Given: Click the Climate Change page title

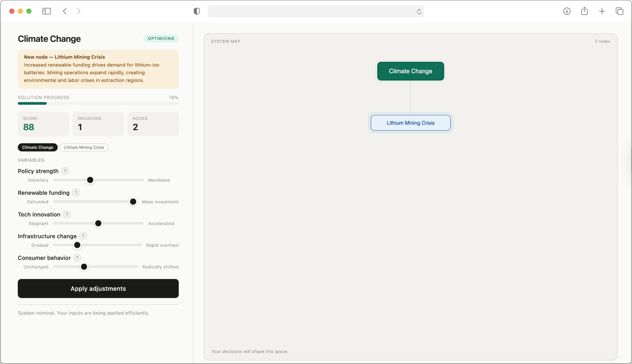Looking at the screenshot, I should click(x=49, y=39).
